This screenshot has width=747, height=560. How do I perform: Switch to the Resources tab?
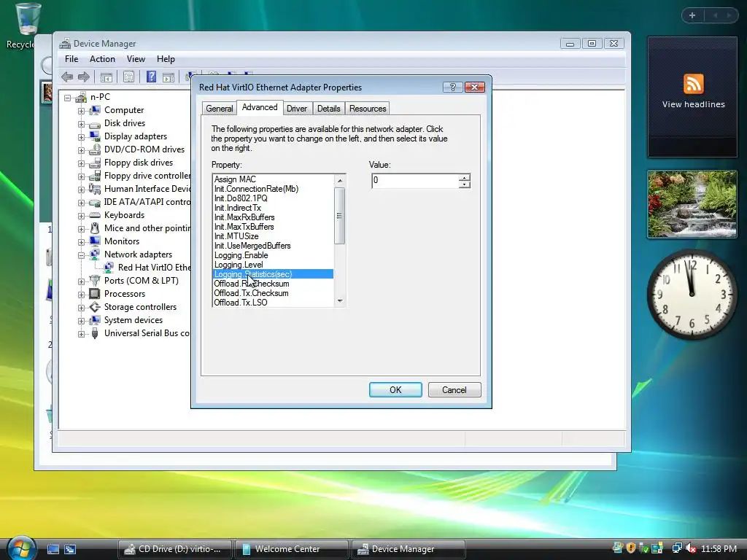pyautogui.click(x=368, y=109)
